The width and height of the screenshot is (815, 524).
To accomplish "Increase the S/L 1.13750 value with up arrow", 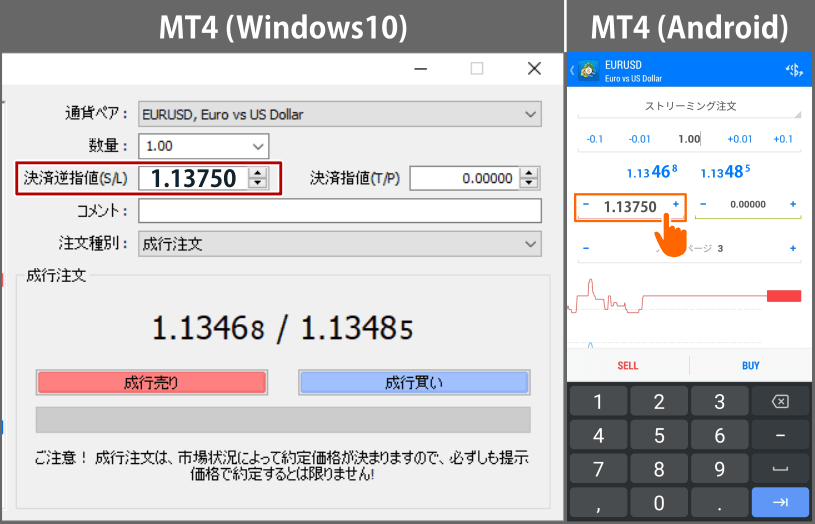I will (x=258, y=173).
